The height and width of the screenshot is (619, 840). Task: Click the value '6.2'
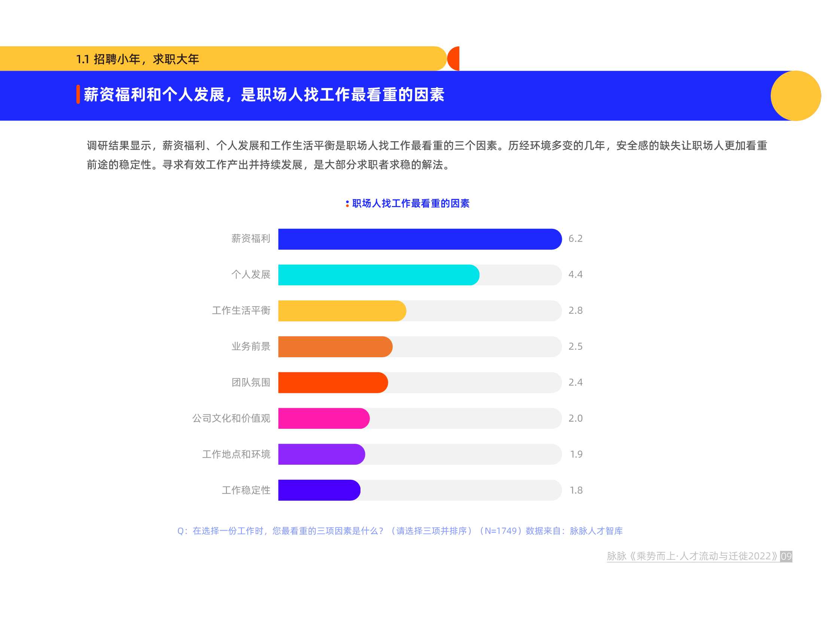click(x=575, y=239)
